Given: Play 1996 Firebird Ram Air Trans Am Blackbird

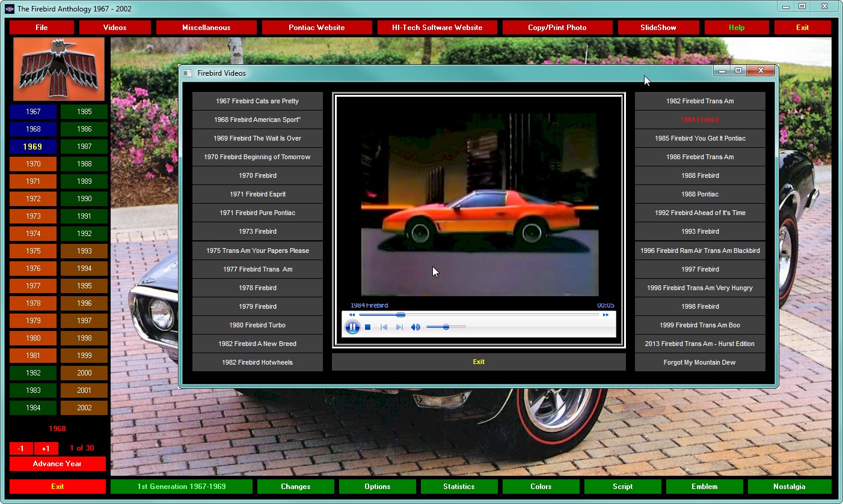Looking at the screenshot, I should coord(700,250).
